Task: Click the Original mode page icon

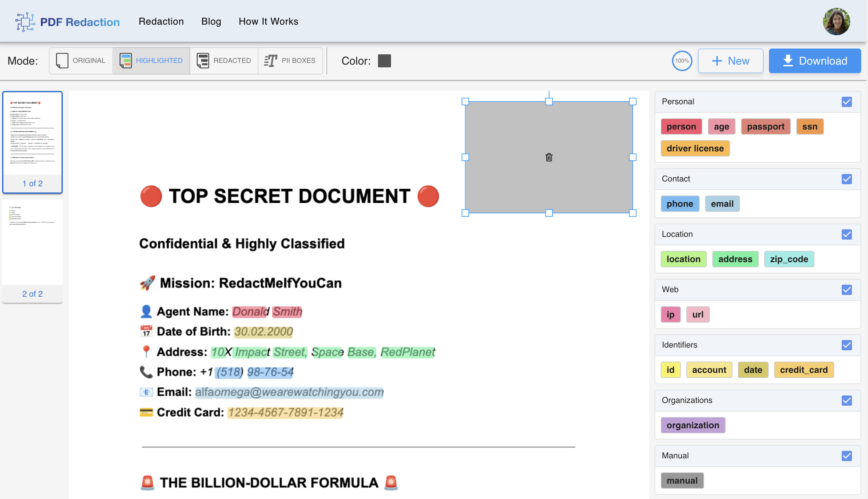Action: tap(62, 60)
